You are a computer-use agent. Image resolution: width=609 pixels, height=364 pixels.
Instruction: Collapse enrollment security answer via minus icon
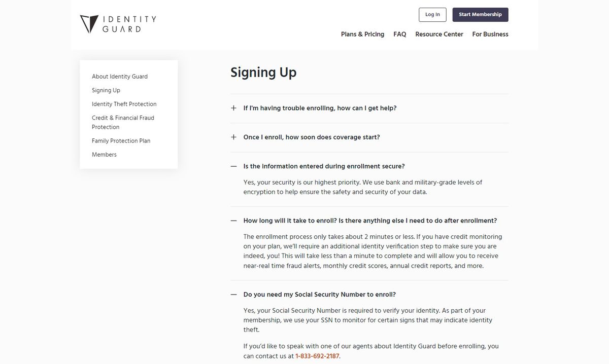[x=233, y=166]
